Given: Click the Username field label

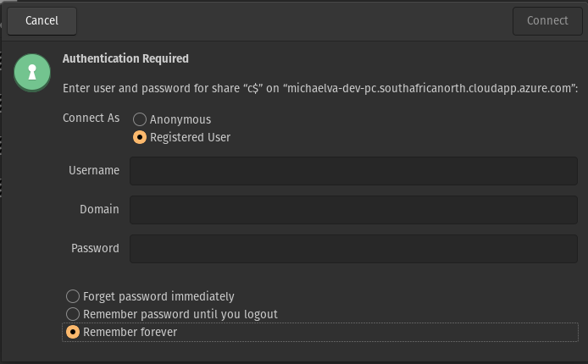Looking at the screenshot, I should click(x=93, y=170).
